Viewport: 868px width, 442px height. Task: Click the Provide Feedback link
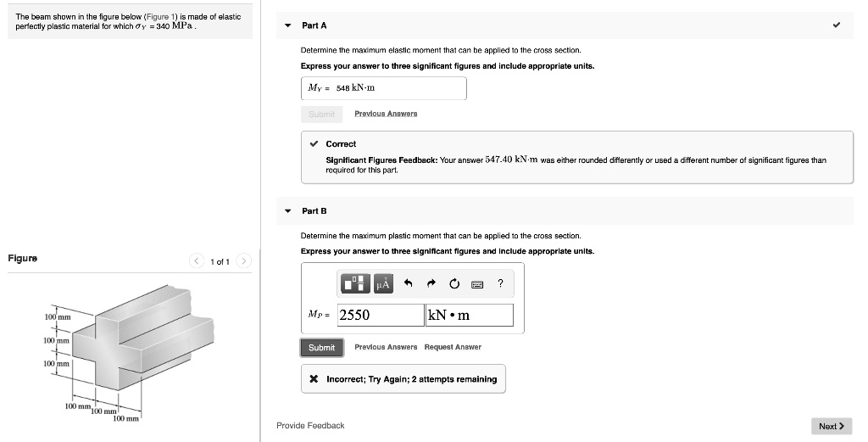[x=310, y=425]
